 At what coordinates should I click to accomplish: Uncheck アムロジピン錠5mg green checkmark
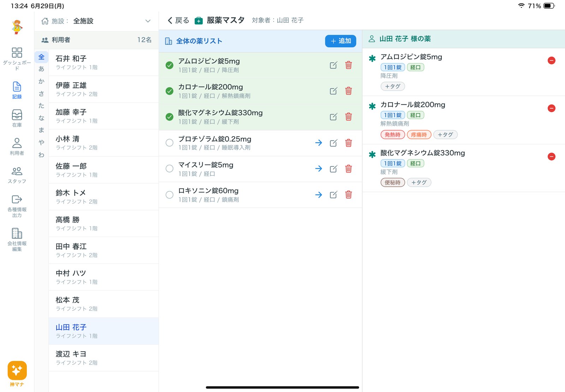pyautogui.click(x=169, y=65)
